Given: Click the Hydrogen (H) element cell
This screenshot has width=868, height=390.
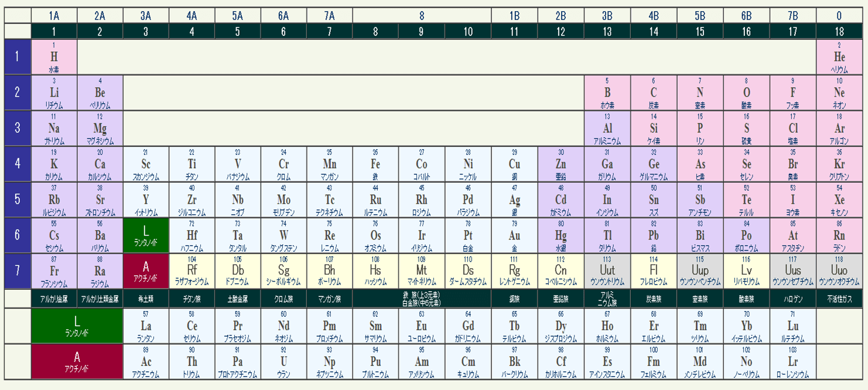Looking at the screenshot, I should pyautogui.click(x=54, y=57).
